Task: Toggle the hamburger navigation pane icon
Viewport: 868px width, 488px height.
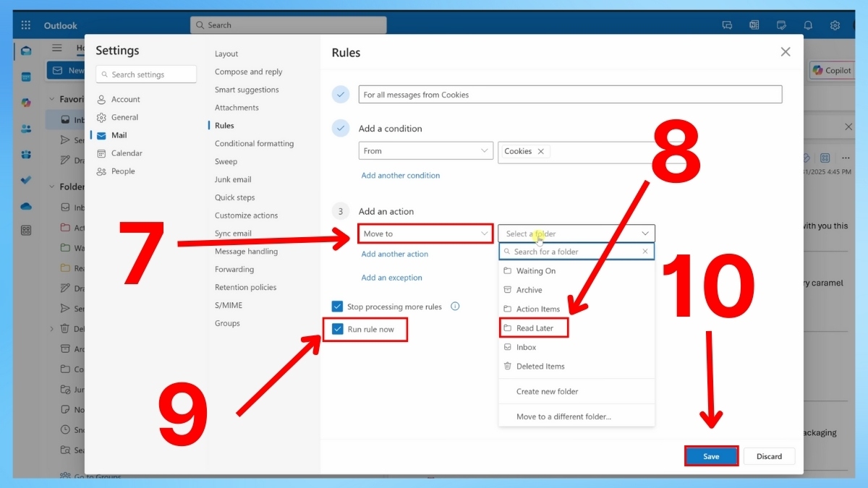Action: 57,48
